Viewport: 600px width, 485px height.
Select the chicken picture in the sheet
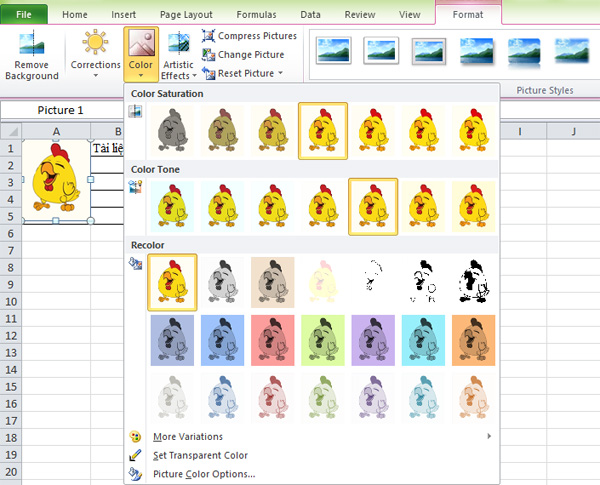[x=56, y=181]
